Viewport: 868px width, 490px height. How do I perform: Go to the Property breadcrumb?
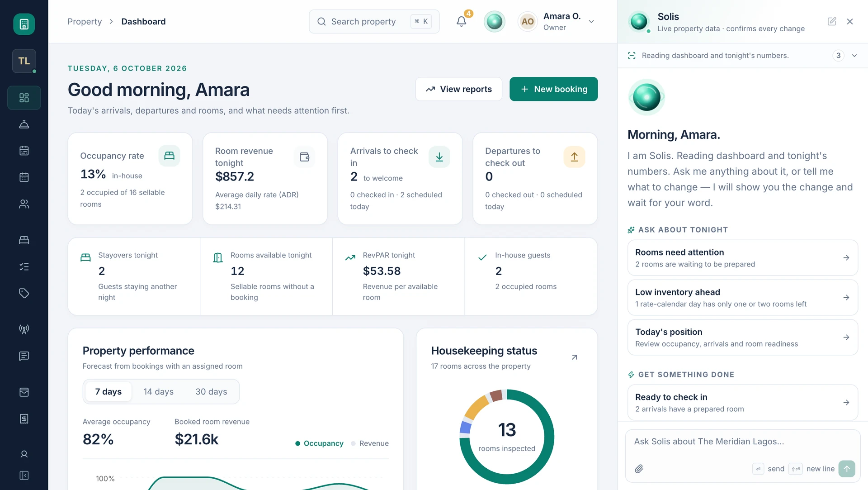pyautogui.click(x=85, y=21)
